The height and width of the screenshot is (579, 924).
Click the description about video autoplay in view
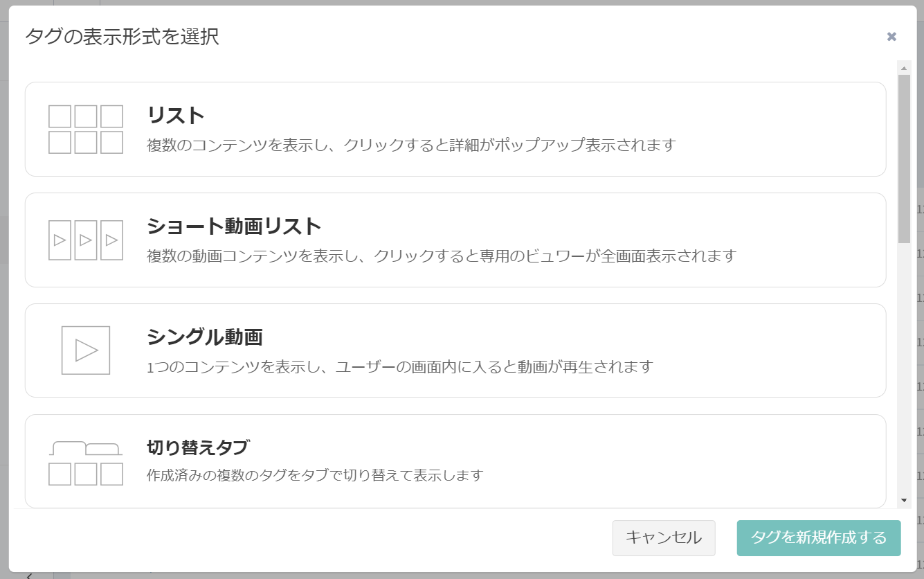(x=399, y=366)
